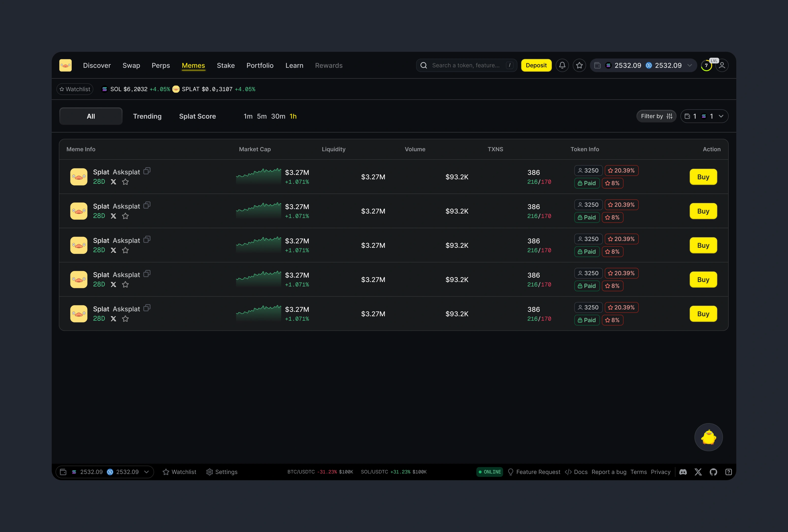This screenshot has height=532, width=788.
Task: Star the first Splat row to watchlist
Action: 125,182
